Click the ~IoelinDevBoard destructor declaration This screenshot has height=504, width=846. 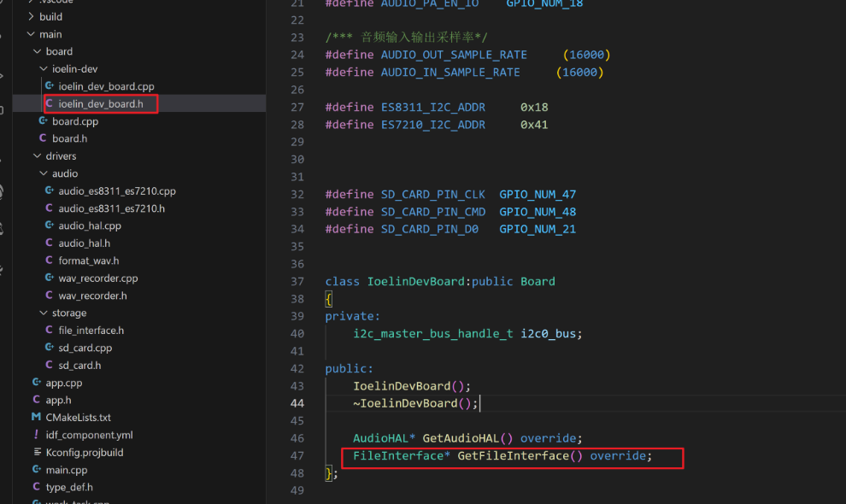(415, 403)
